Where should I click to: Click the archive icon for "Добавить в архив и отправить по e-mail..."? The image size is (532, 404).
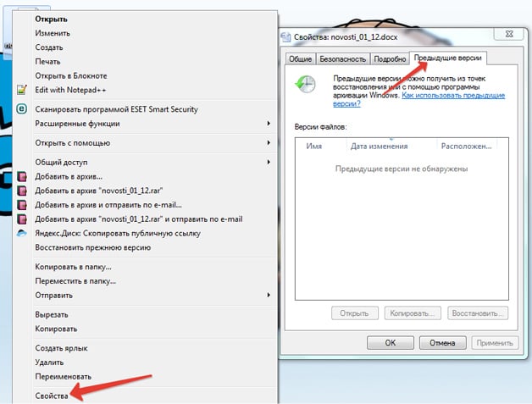(x=23, y=205)
